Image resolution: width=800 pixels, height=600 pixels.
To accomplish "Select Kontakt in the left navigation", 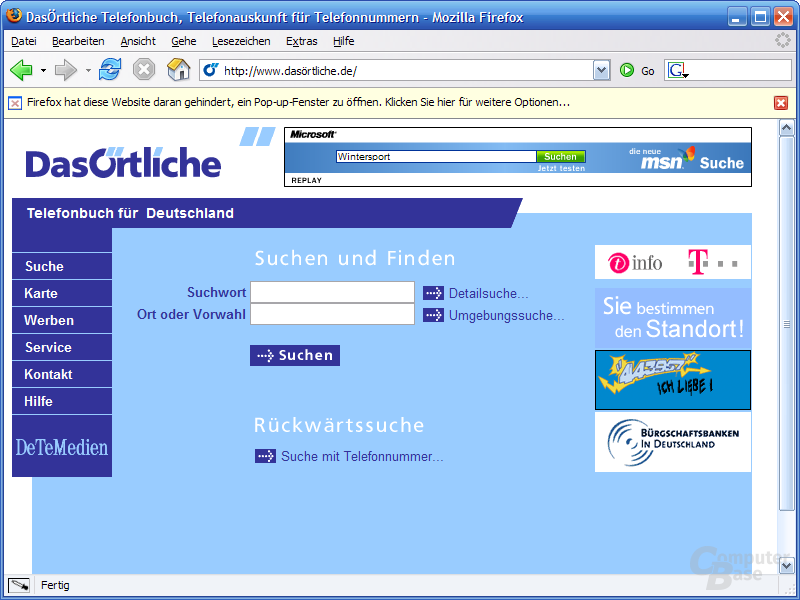I will coord(62,374).
